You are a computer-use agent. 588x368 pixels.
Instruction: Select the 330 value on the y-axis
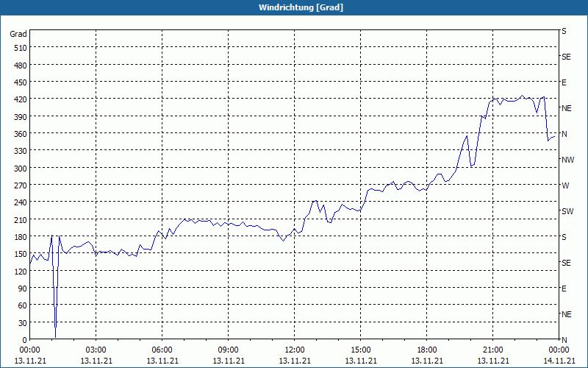[x=21, y=151]
